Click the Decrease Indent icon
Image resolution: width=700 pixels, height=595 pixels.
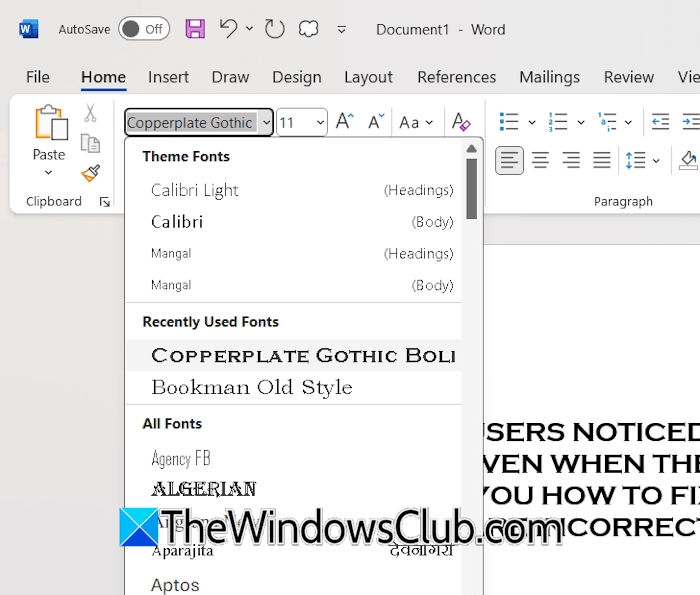660,121
